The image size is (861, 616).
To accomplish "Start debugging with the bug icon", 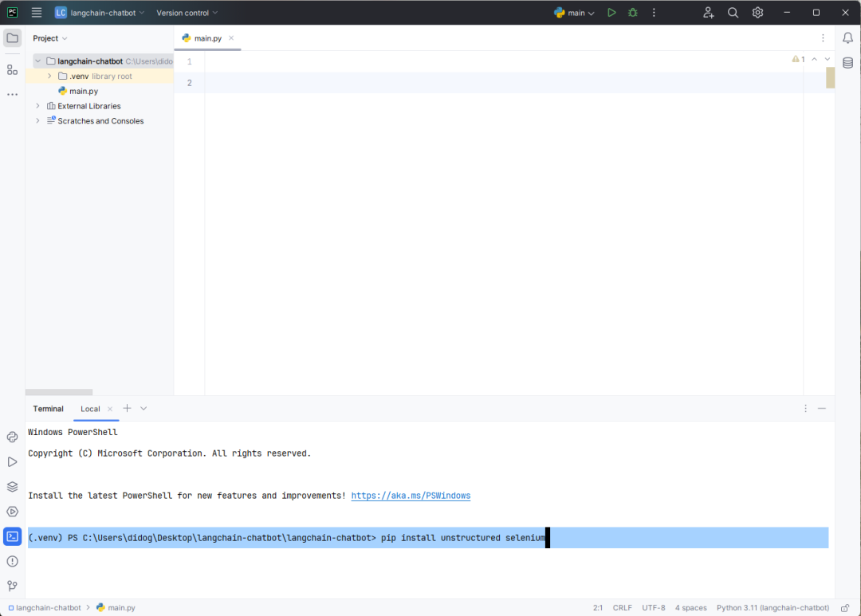I will [x=632, y=13].
